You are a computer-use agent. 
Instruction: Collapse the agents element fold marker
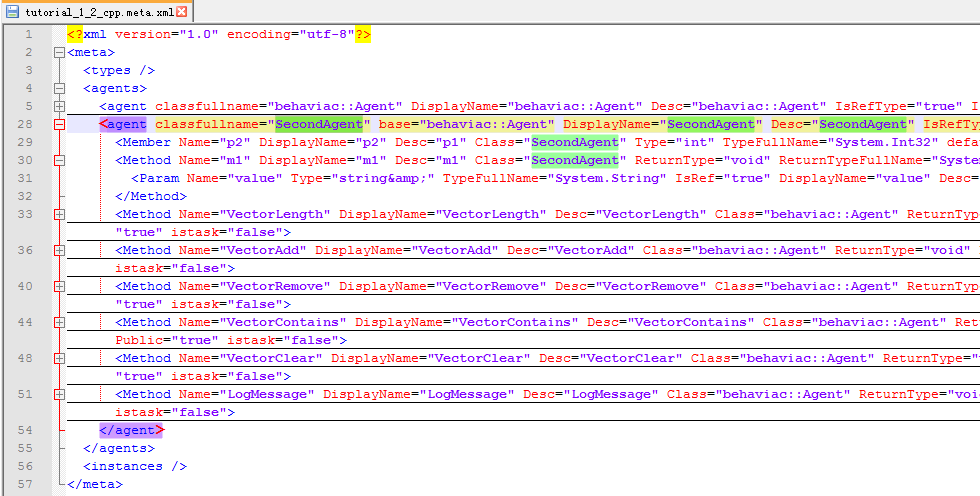tap(59, 88)
